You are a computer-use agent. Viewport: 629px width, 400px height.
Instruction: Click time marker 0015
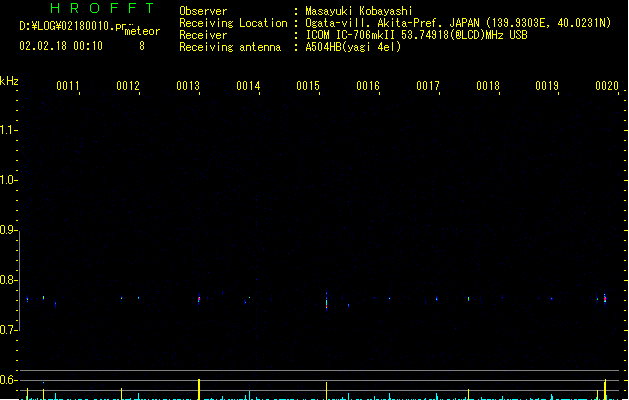[x=308, y=86]
